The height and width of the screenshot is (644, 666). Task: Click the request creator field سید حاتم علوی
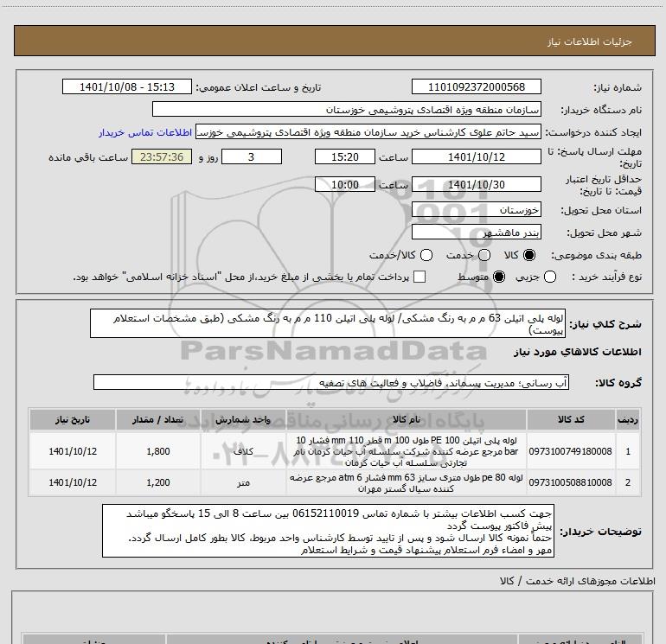[368, 132]
